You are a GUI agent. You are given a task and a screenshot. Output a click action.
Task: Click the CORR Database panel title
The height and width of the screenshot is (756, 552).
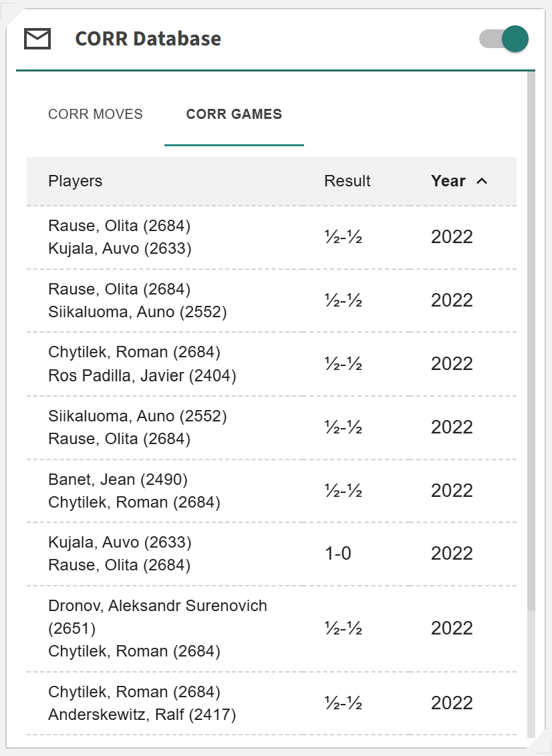point(148,39)
